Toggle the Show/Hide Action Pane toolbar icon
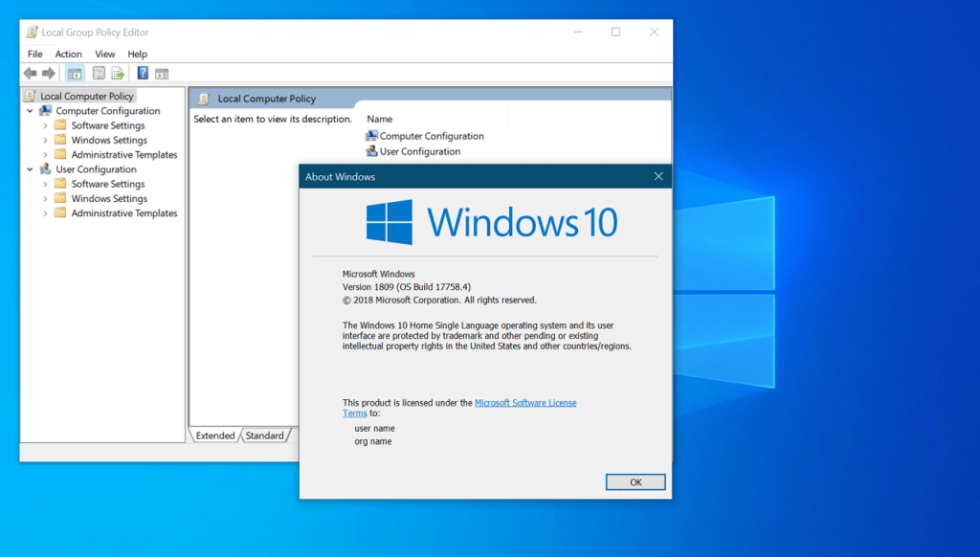The image size is (980, 557). pyautogui.click(x=162, y=74)
